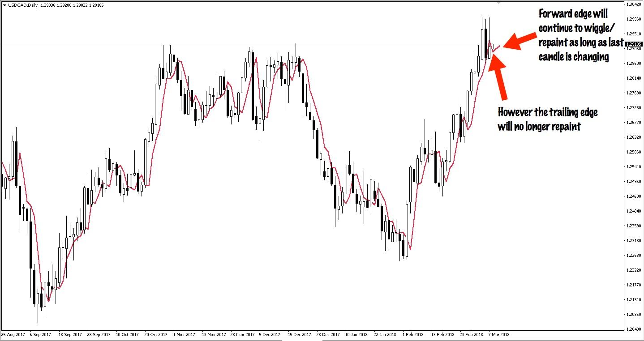Click the 7 Mar 2018 date label
The image size is (644, 341).
(x=499, y=334)
